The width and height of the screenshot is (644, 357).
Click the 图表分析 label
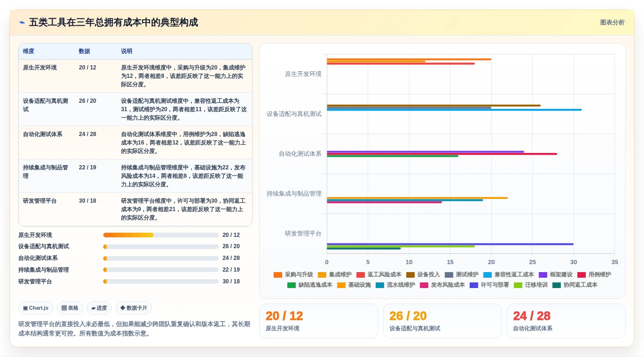pos(612,23)
